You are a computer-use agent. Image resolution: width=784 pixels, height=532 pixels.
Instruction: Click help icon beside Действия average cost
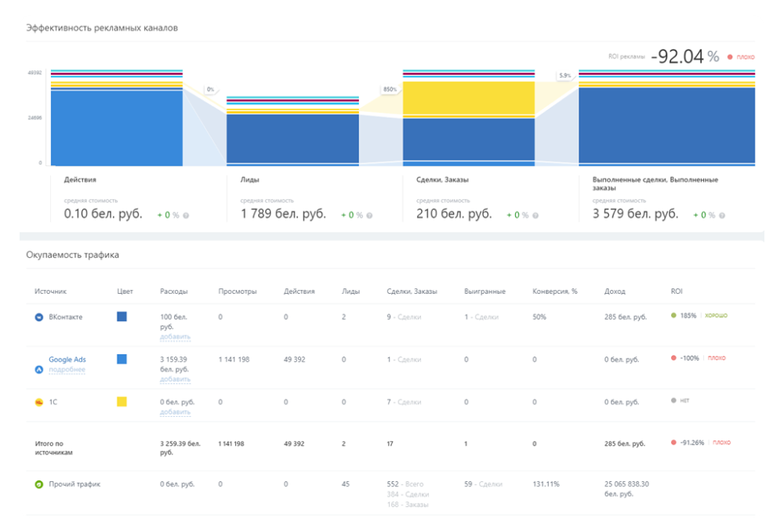point(186,215)
